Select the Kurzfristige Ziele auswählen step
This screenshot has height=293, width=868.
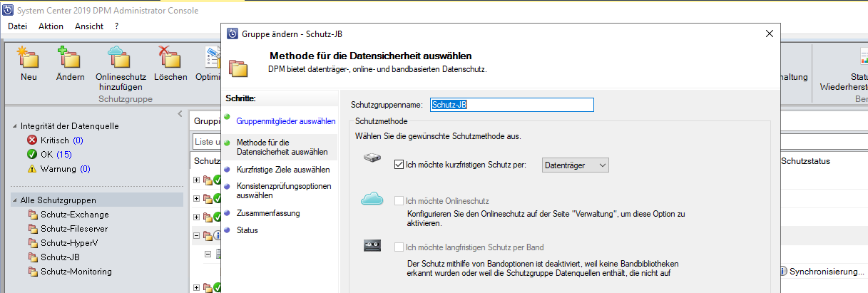pos(283,170)
